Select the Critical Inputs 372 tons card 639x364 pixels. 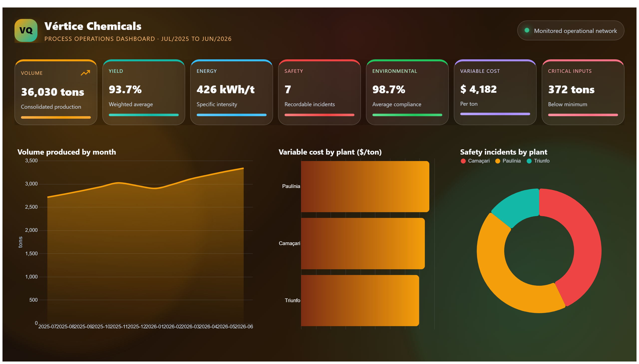583,92
